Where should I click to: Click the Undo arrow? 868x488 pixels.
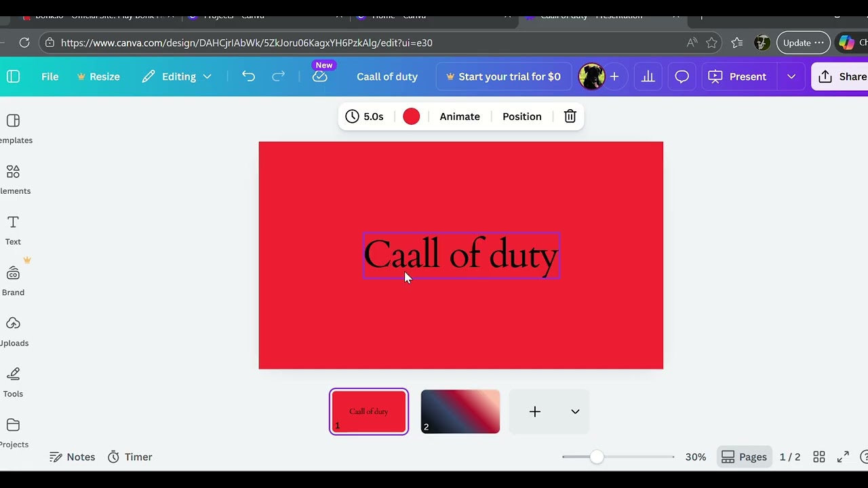pos(248,77)
